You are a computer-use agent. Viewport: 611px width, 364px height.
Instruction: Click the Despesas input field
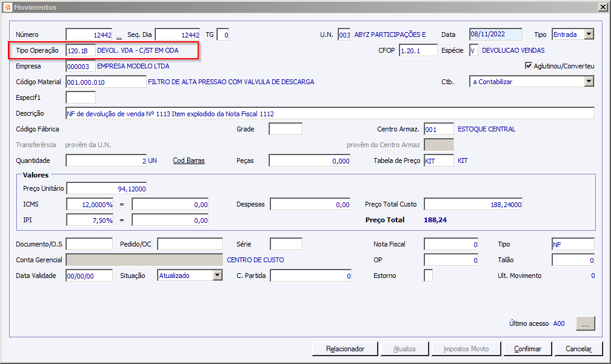[x=310, y=204]
